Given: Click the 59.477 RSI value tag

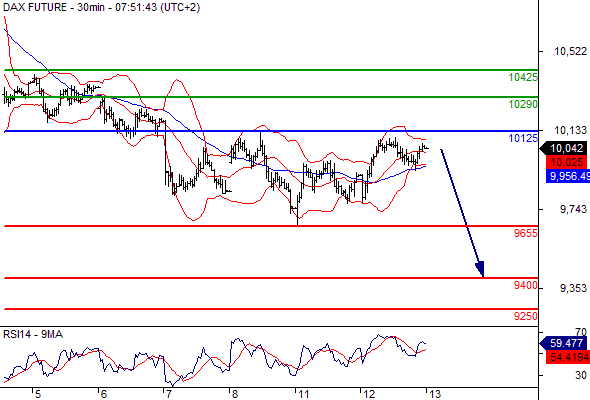Looking at the screenshot, I should [x=563, y=343].
